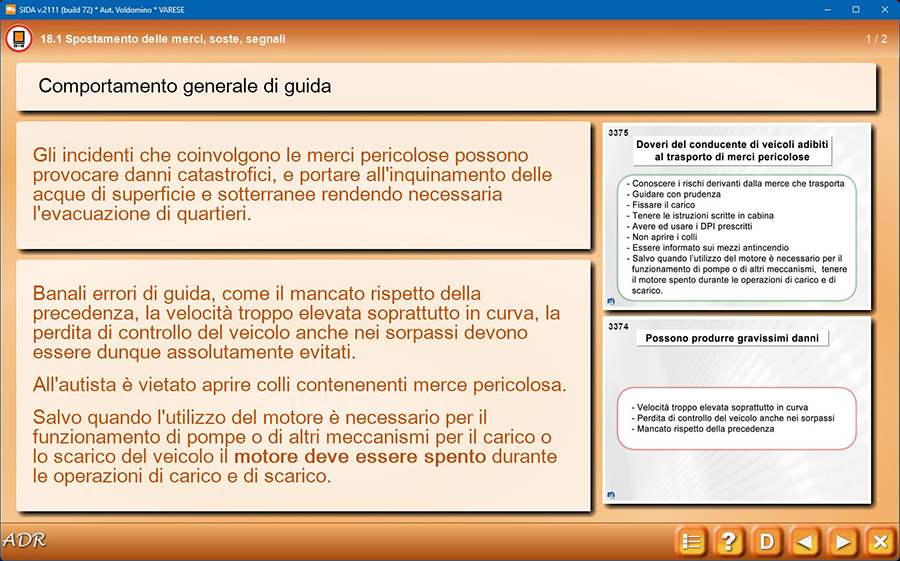900x561 pixels.
Task: Click the SIDA app icon in title bar
Action: 11,9
